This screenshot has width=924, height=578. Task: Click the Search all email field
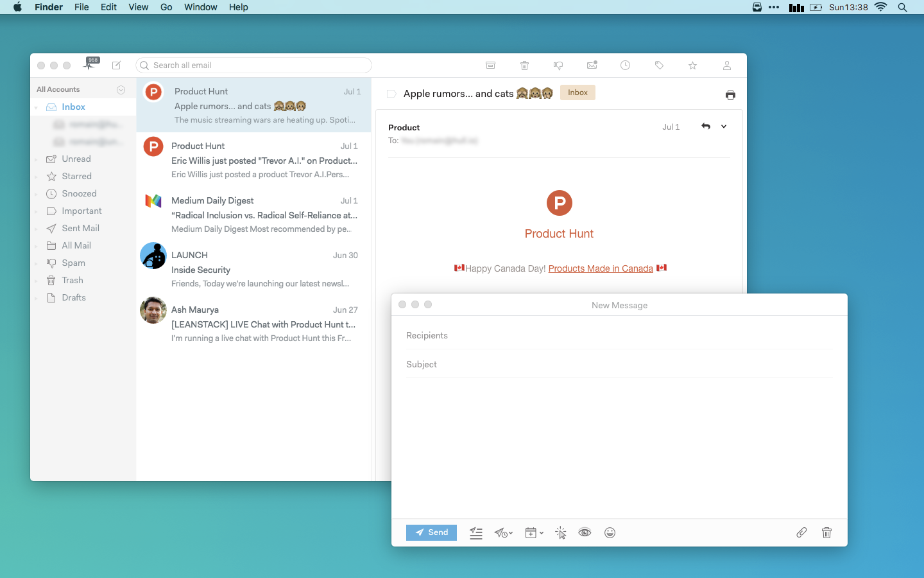(253, 65)
